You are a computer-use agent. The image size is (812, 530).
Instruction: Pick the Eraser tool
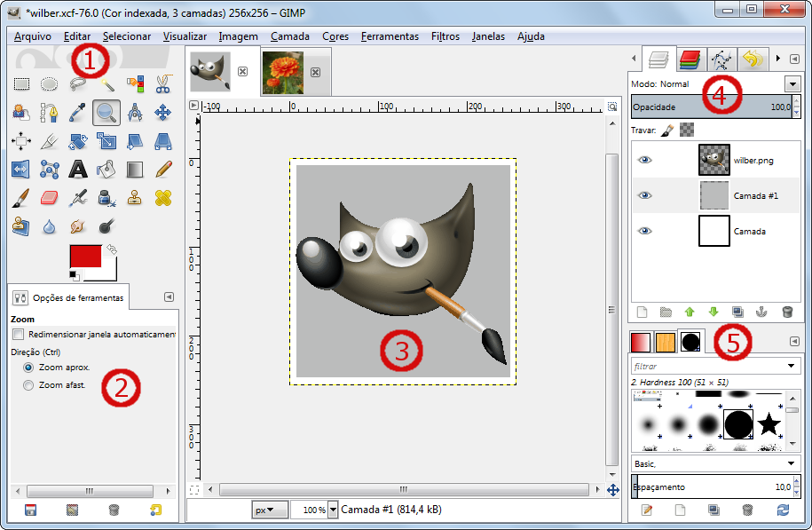pos(50,196)
